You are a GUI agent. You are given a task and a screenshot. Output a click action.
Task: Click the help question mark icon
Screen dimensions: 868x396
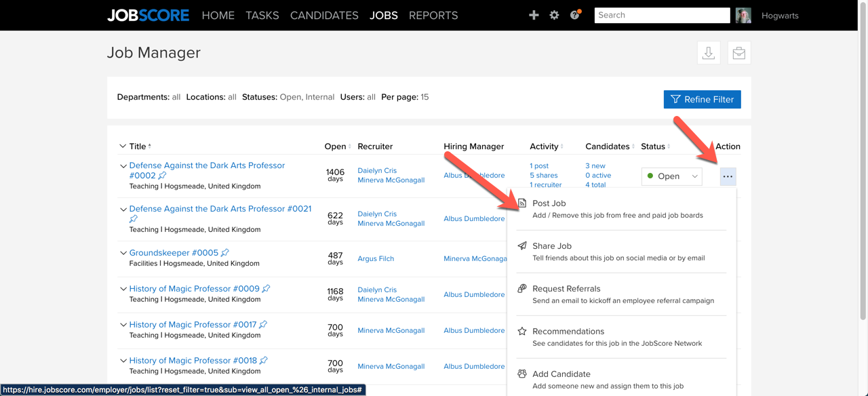click(x=575, y=15)
